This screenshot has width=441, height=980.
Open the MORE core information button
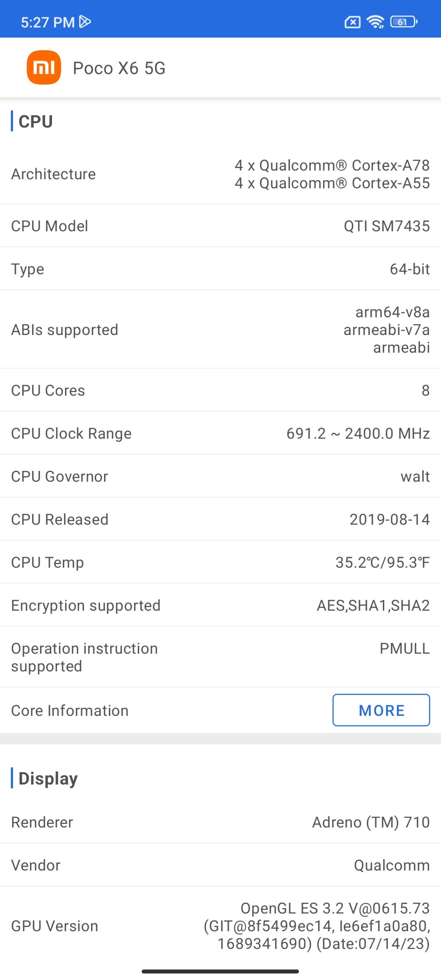(x=381, y=710)
